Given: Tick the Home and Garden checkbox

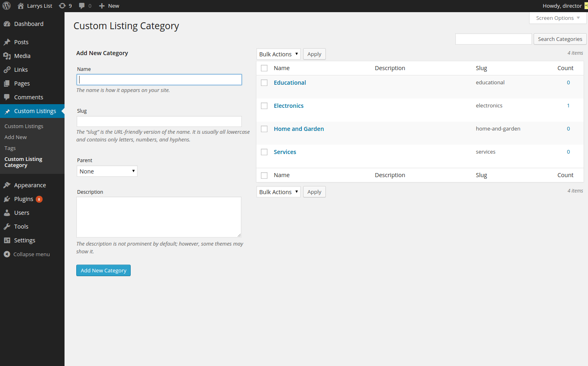Looking at the screenshot, I should pyautogui.click(x=264, y=129).
